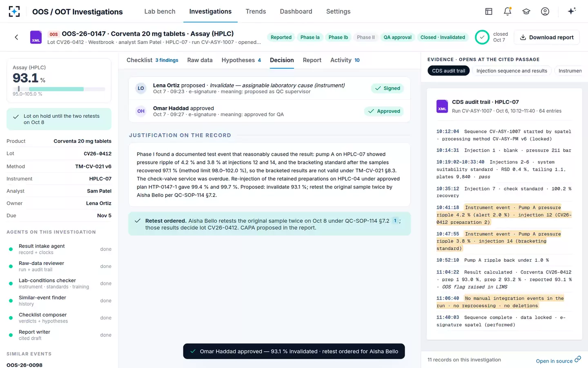
Task: Click the QA approval pill
Action: pos(397,37)
